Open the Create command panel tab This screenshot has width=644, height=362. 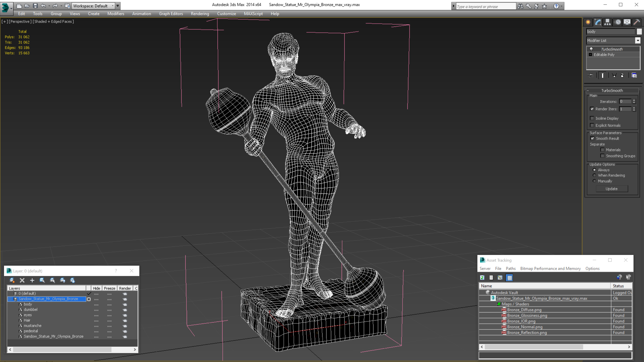588,22
